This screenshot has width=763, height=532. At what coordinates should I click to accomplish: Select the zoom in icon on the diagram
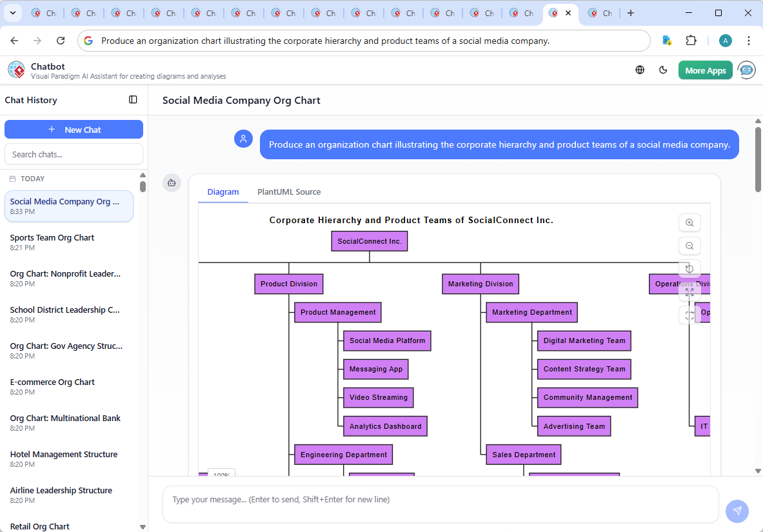pyautogui.click(x=689, y=222)
